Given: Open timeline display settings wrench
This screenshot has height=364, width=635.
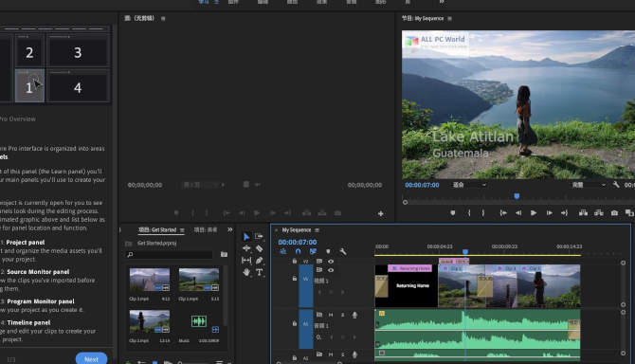Looking at the screenshot, I should (342, 251).
